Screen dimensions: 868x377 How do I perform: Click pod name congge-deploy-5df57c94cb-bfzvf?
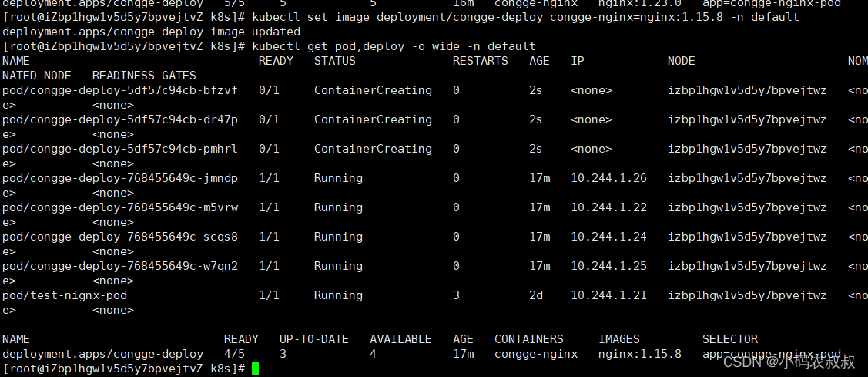(x=120, y=90)
